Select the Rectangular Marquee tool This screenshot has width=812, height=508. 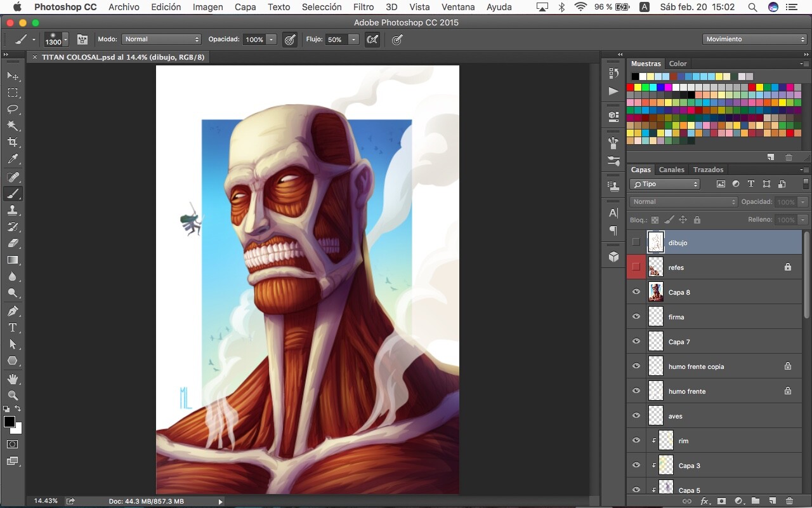(13, 93)
